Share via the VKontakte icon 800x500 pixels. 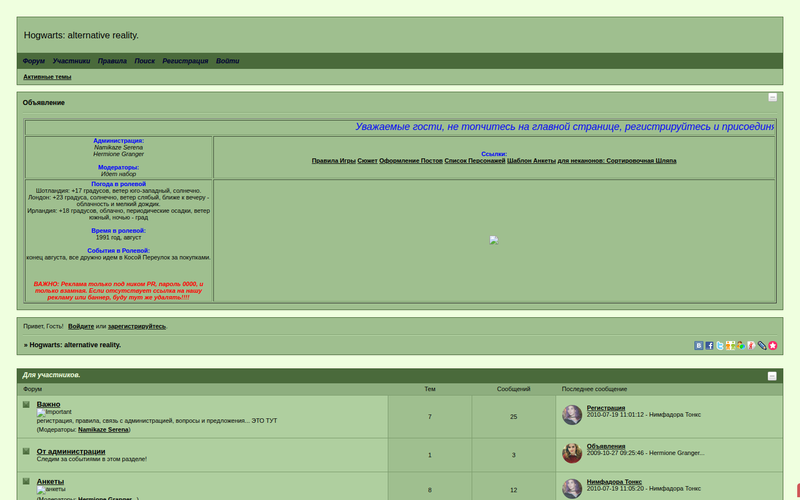pos(699,345)
